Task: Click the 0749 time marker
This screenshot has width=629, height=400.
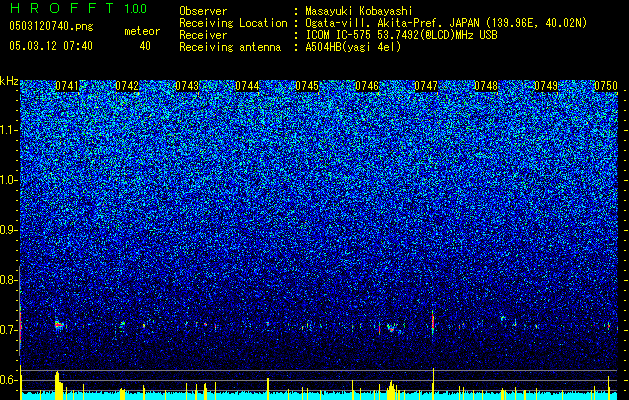Action: (x=546, y=86)
